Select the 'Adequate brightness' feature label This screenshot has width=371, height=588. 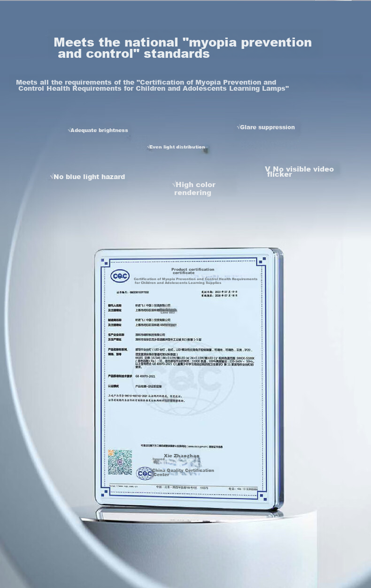[98, 130]
